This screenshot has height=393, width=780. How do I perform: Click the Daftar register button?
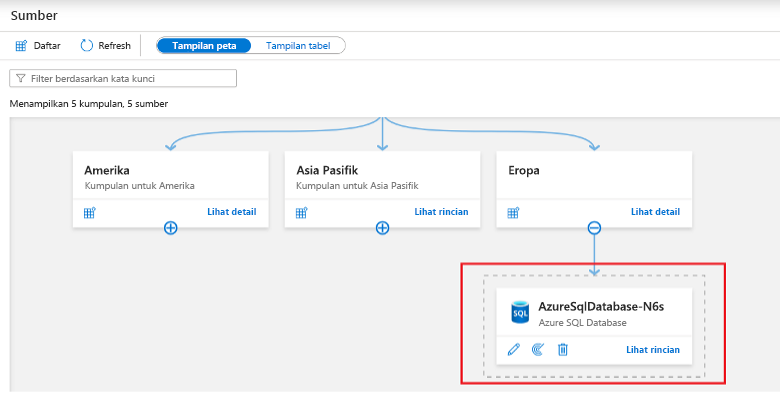(38, 46)
